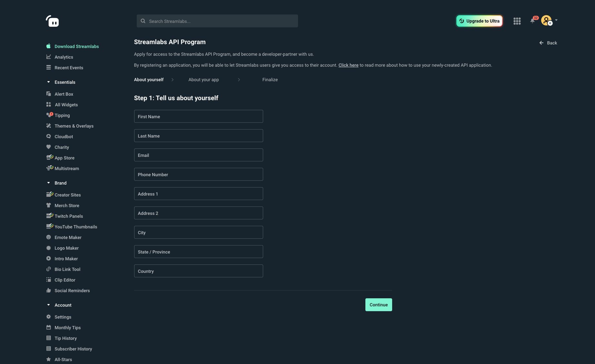
Task: Click Upgrade to Ultra button
Action: click(479, 21)
